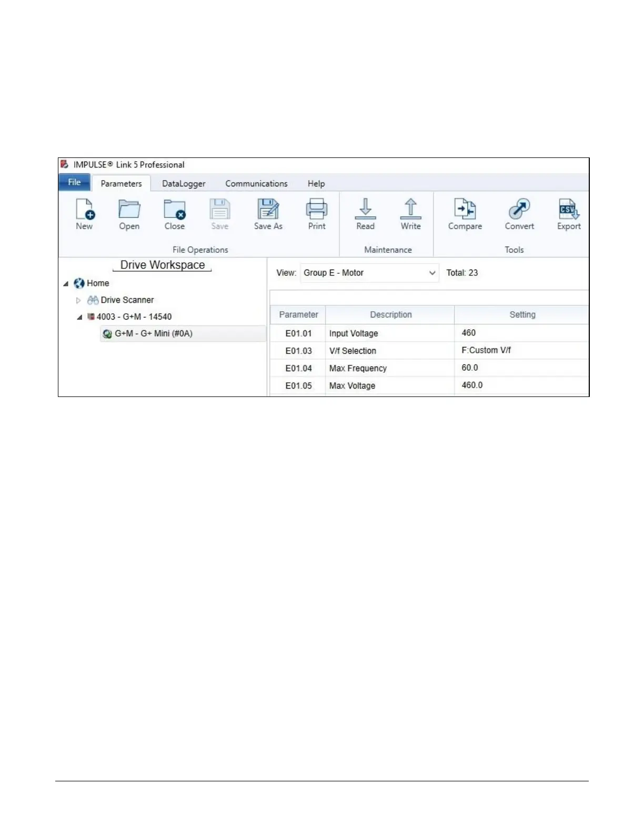
Task: Click the Total: 23 count label
Action: point(462,273)
